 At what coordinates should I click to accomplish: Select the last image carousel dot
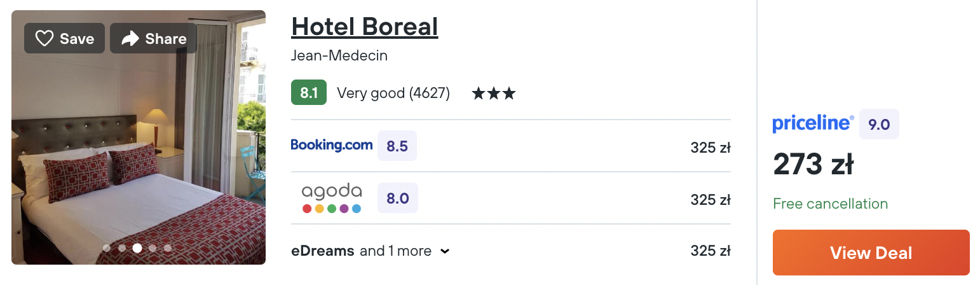(168, 248)
